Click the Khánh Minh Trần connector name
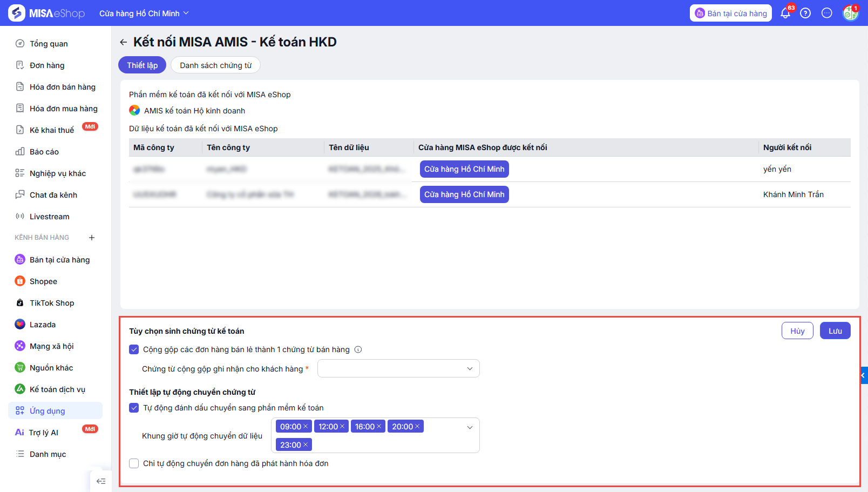The height and width of the screenshot is (492, 868). pyautogui.click(x=794, y=194)
